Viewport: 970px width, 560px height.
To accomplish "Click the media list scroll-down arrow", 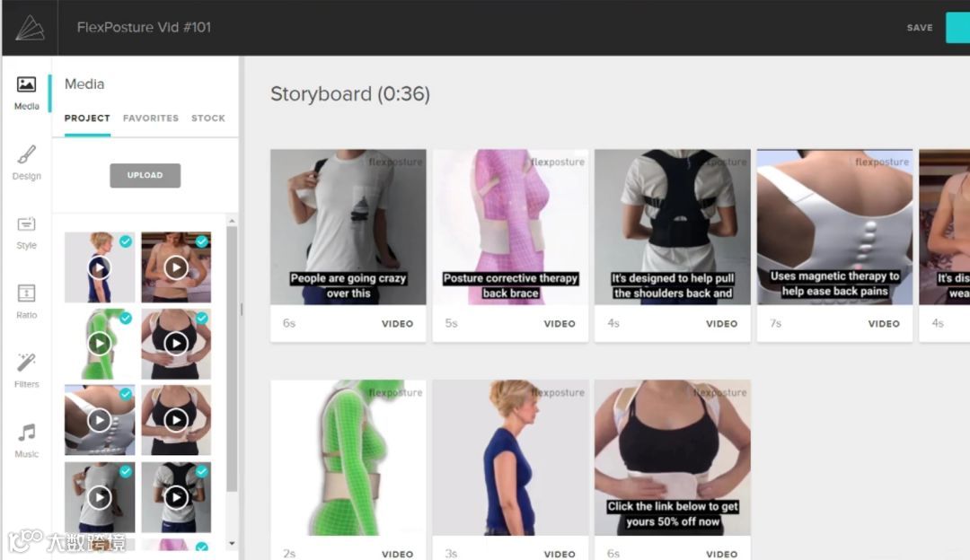I will pos(232,544).
